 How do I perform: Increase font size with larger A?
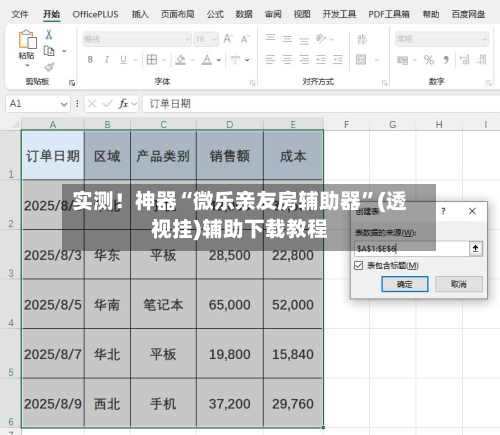click(x=228, y=39)
